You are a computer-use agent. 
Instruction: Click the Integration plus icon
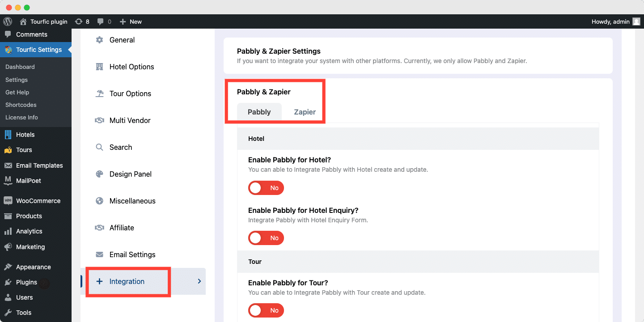click(x=99, y=281)
